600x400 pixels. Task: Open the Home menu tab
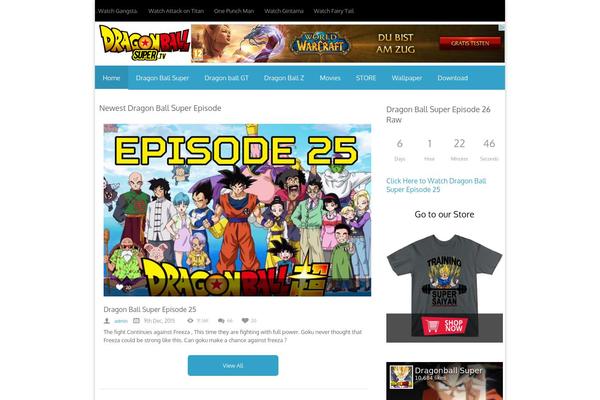(x=111, y=78)
